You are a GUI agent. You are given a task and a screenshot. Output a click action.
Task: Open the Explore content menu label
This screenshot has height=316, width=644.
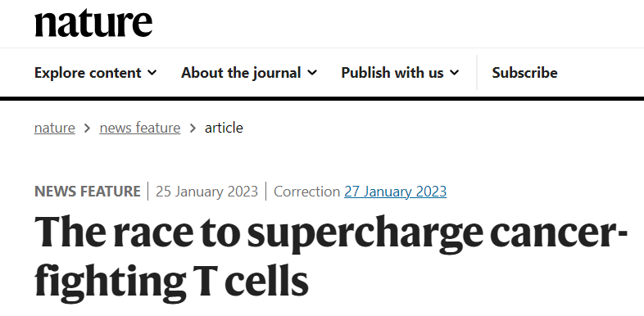coord(88,73)
